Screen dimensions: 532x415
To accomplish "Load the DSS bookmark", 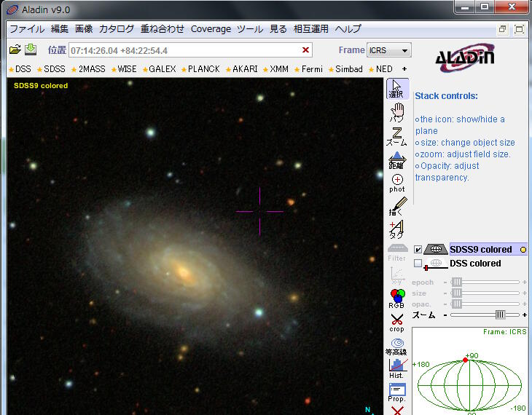I will pyautogui.click(x=20, y=69).
